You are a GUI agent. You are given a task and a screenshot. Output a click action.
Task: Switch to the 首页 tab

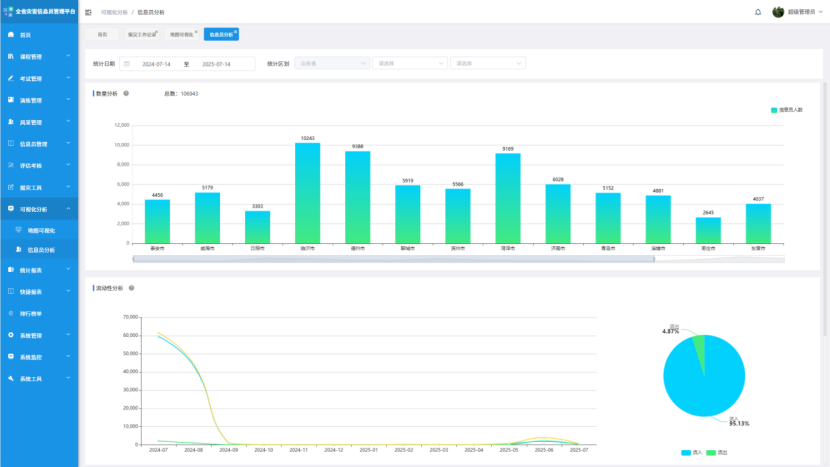pyautogui.click(x=102, y=34)
